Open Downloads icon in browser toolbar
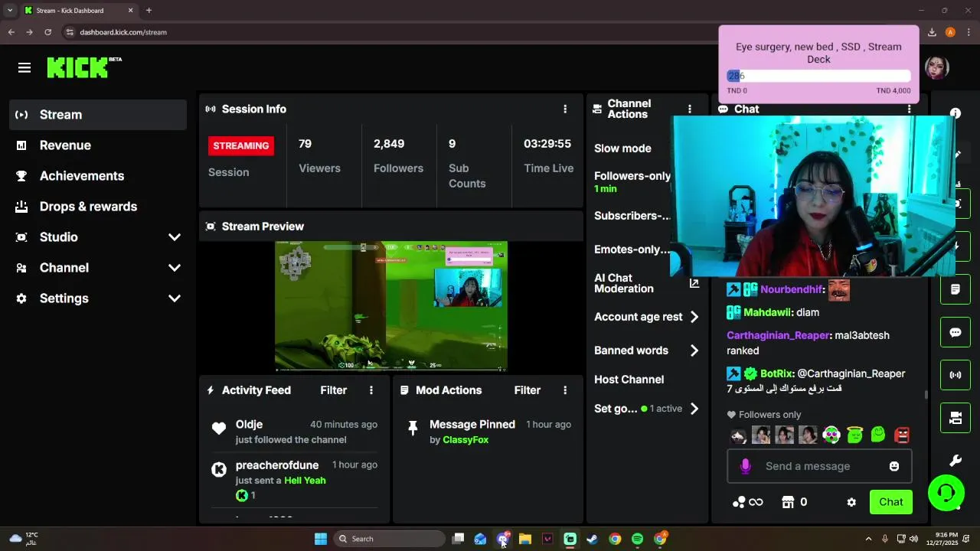 932,32
